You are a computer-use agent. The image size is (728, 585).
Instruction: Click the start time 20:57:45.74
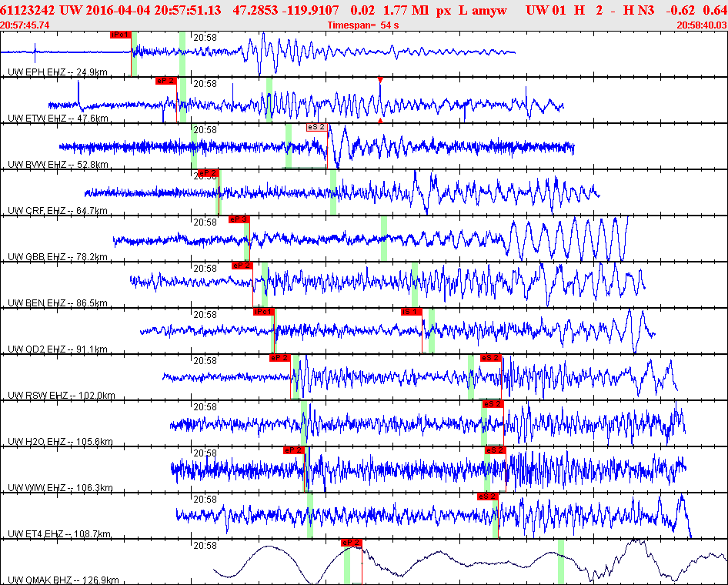[x=25, y=25]
